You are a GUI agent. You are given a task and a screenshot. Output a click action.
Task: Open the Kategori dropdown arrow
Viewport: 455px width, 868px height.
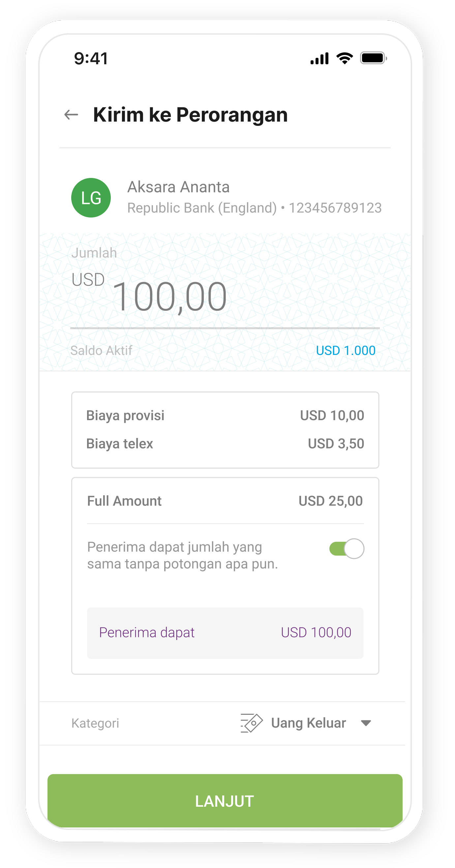click(366, 723)
